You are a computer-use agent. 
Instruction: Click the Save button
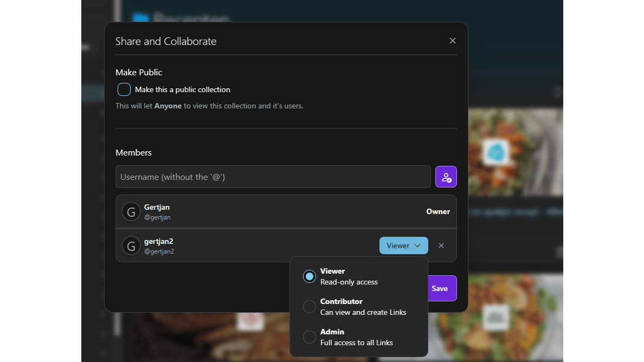click(442, 288)
